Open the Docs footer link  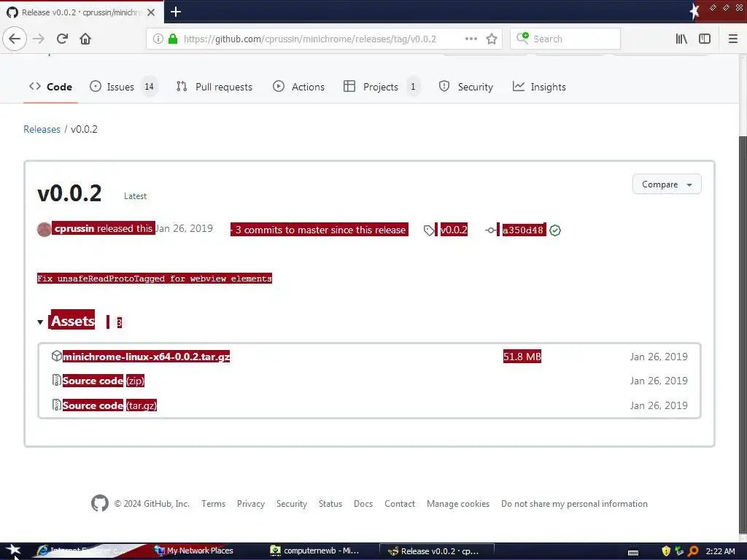pyautogui.click(x=363, y=504)
